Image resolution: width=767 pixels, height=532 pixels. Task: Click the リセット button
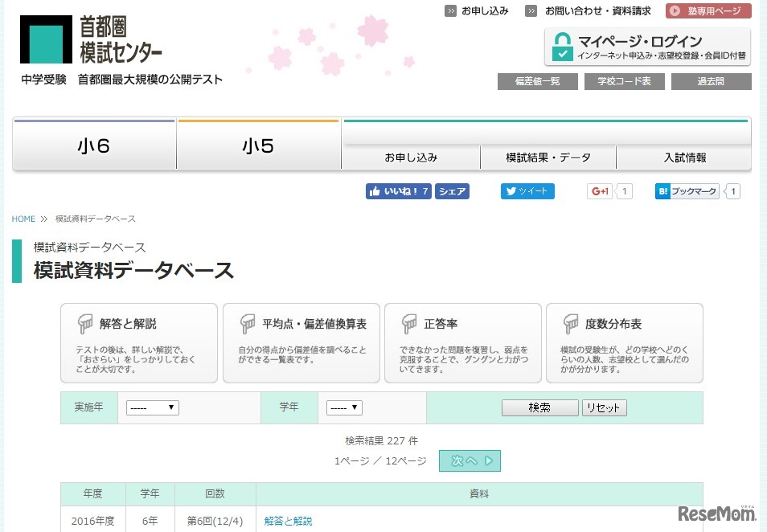pos(604,407)
